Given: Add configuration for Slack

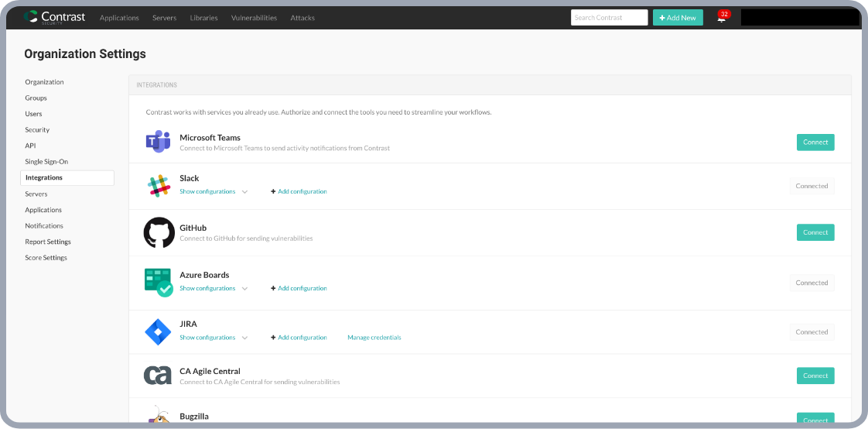Looking at the screenshot, I should pyautogui.click(x=299, y=192).
